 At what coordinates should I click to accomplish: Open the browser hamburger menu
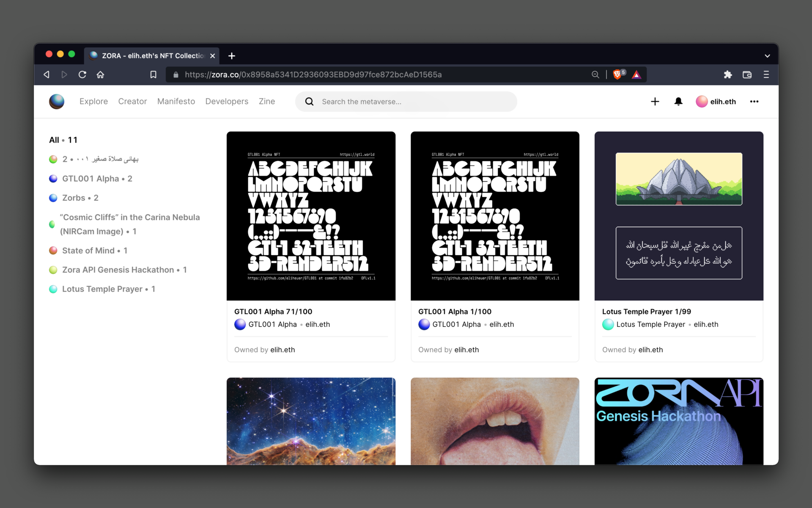click(766, 75)
